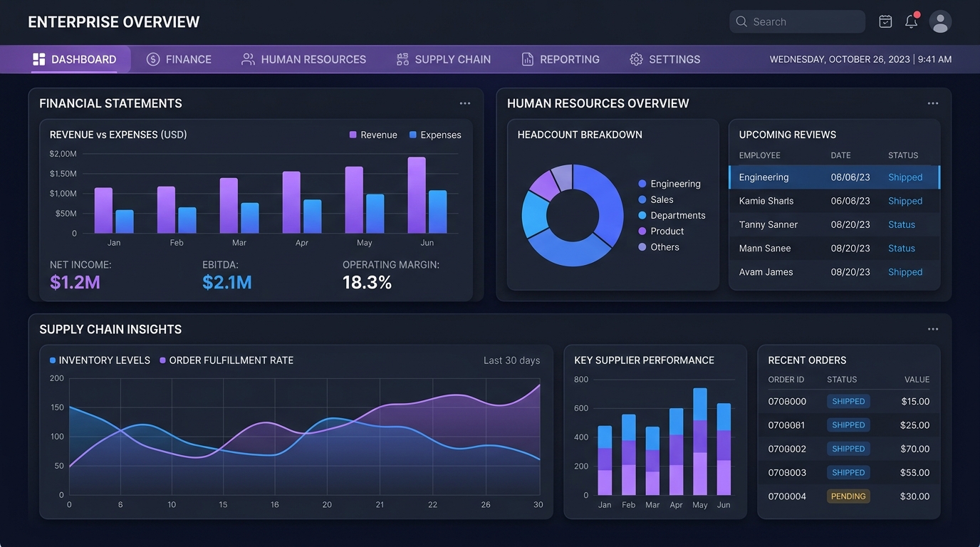Image resolution: width=980 pixels, height=547 pixels.
Task: Click the $70.00 order value
Action: pyautogui.click(x=915, y=449)
